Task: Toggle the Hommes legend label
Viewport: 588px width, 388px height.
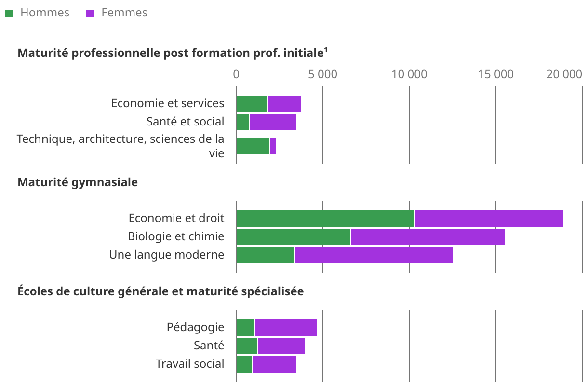Action: [x=44, y=13]
